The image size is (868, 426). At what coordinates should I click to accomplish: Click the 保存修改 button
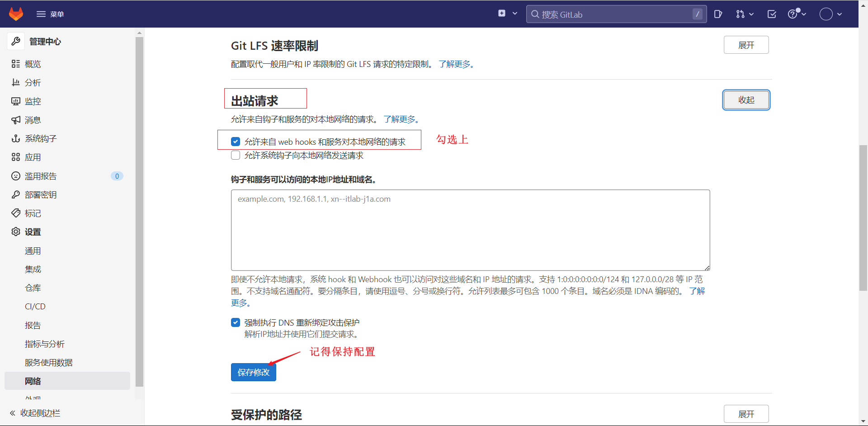coord(253,372)
